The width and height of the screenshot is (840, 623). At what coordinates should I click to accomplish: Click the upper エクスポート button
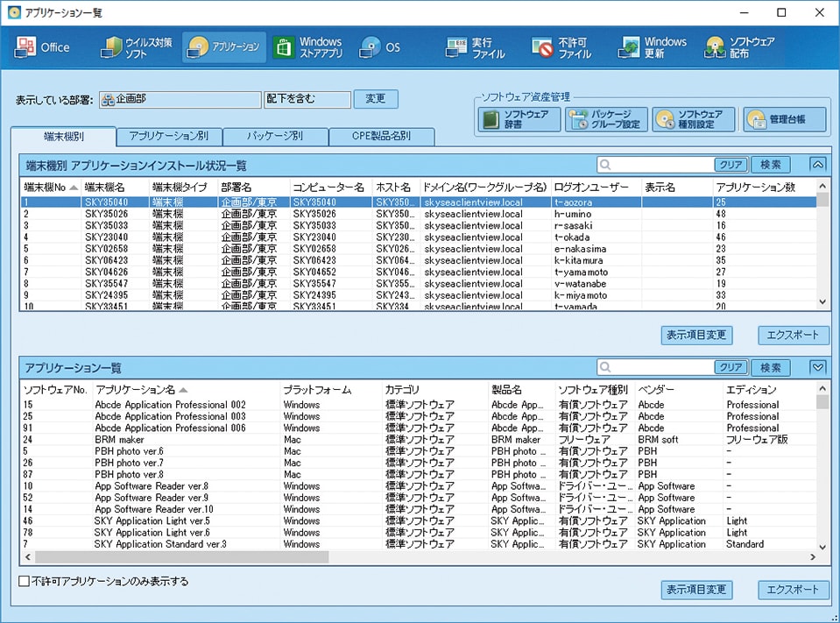tap(793, 335)
